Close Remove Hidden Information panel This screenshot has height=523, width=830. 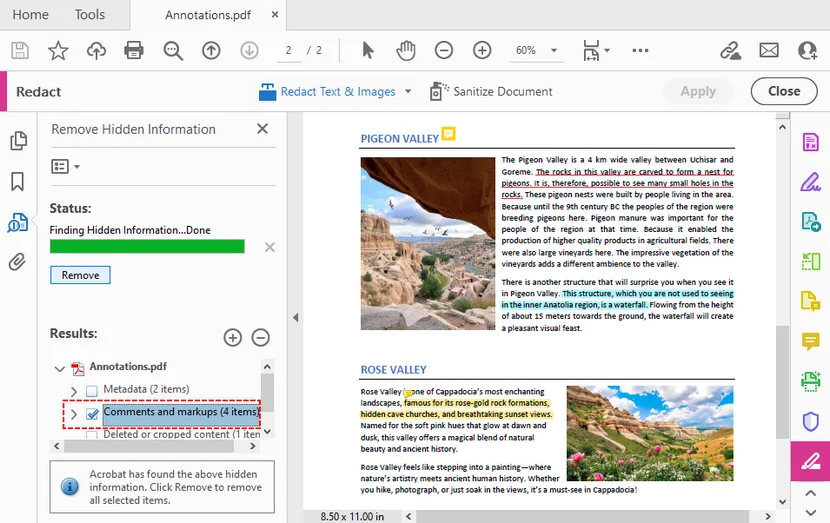(262, 129)
